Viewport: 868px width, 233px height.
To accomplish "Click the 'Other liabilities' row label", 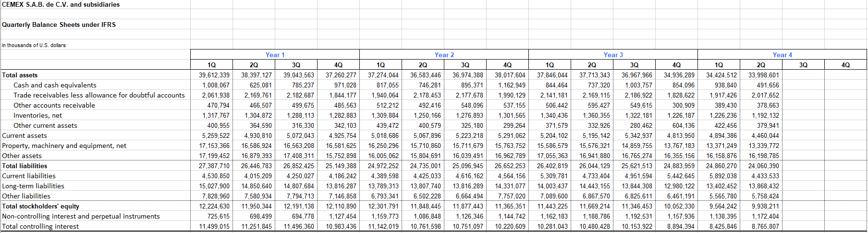I will [x=26, y=196].
